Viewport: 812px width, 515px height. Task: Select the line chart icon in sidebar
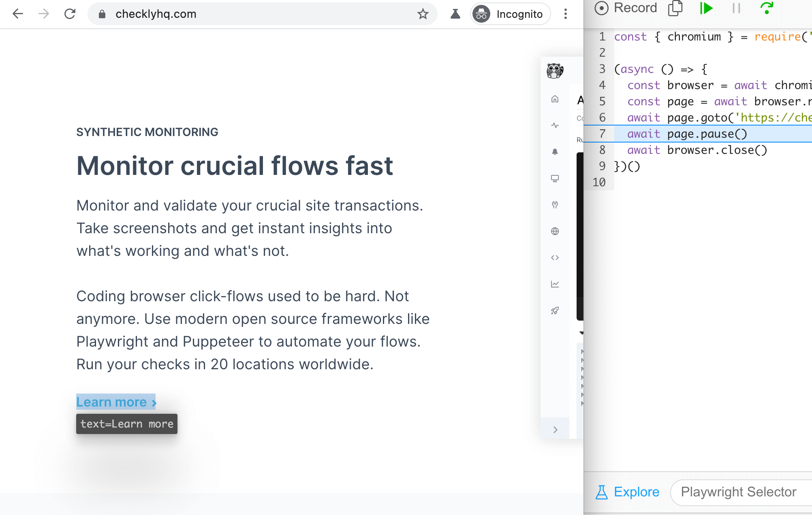pos(555,284)
